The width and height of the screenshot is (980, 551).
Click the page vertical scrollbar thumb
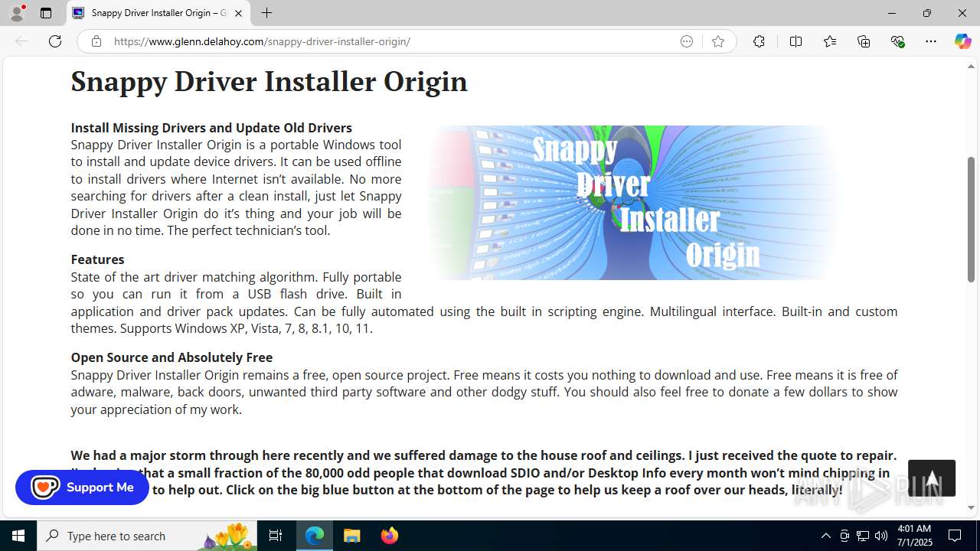coord(972,219)
